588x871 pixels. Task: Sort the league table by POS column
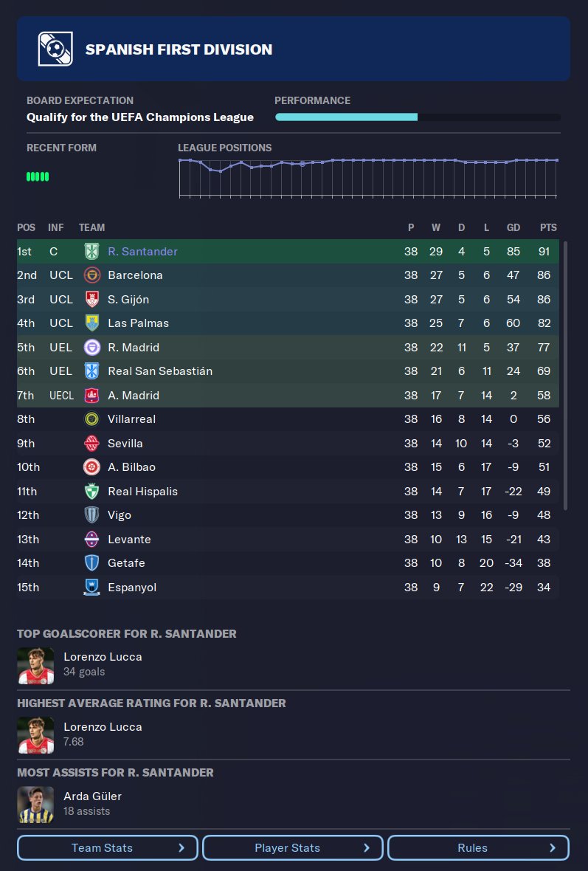pyautogui.click(x=26, y=227)
